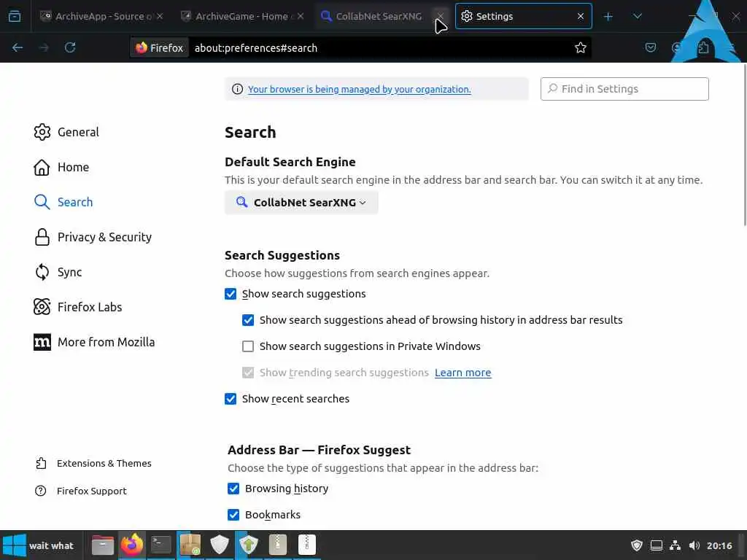Click the grey shield taskbar icon
Viewport: 747px width, 560px height.
219,545
